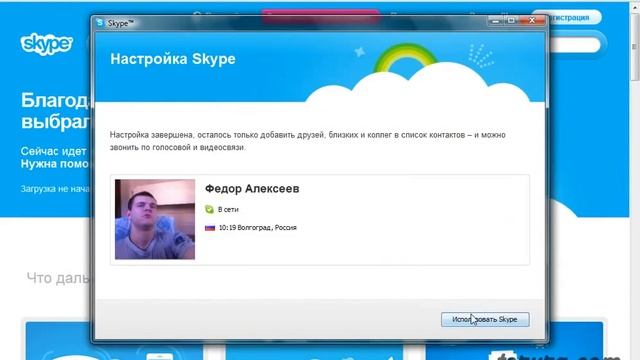640x360 pixels.
Task: Close the Skype setup window
Action: 532,20
